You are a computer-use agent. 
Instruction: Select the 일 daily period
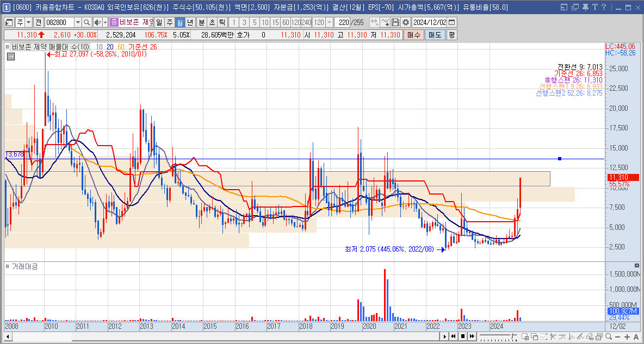(158, 23)
